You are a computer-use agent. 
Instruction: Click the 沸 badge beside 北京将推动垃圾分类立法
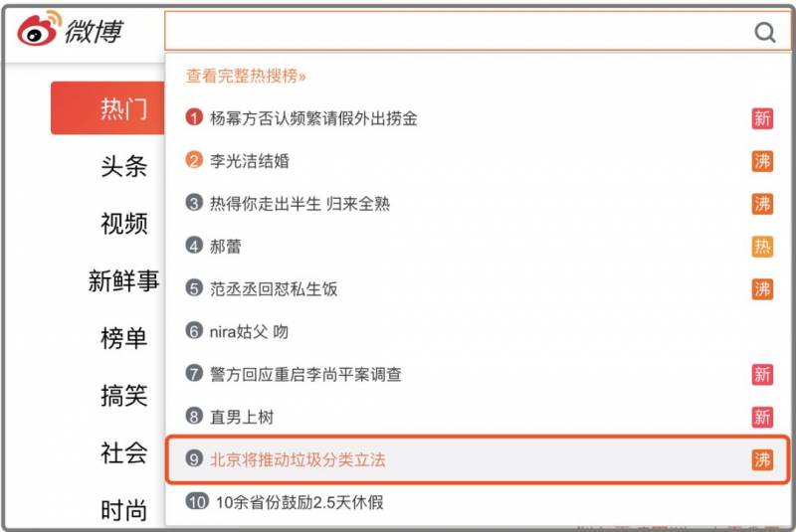point(762,460)
